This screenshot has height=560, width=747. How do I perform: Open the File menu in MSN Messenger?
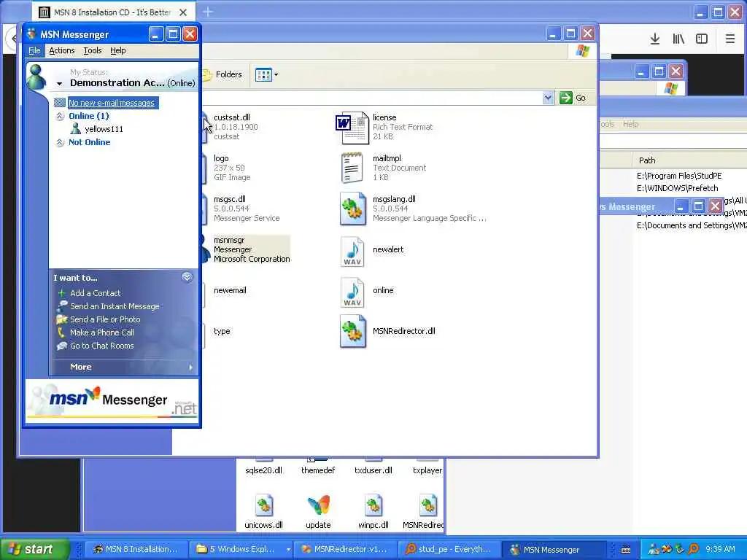click(x=34, y=50)
